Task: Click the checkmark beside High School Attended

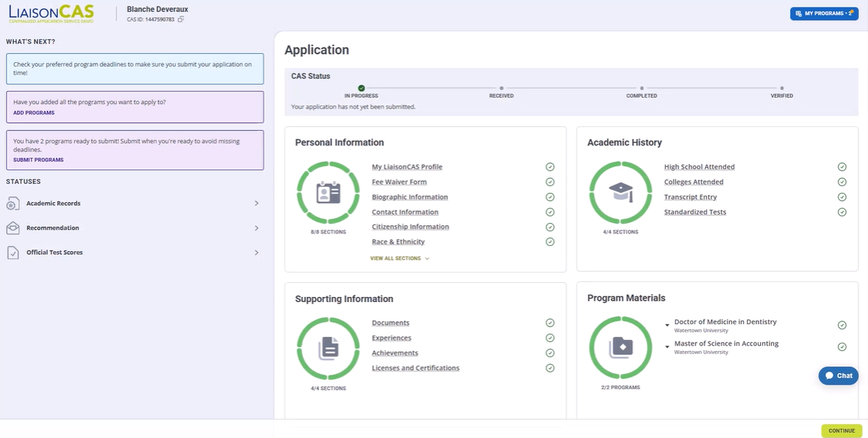Action: tap(842, 166)
